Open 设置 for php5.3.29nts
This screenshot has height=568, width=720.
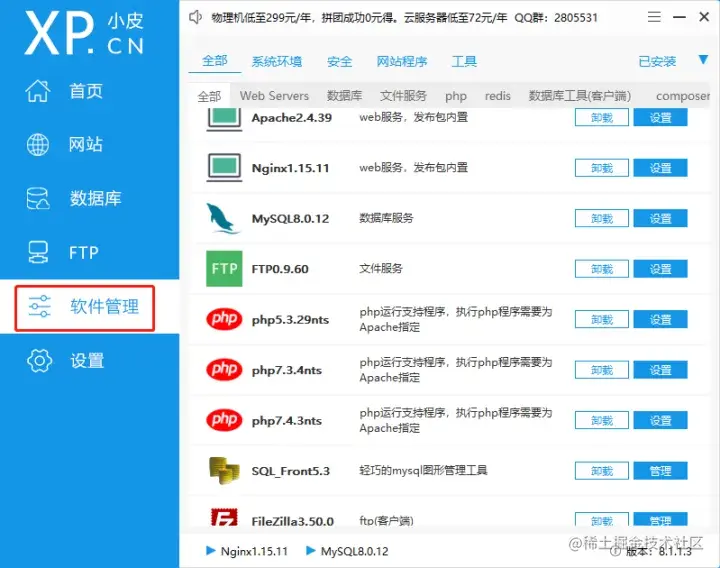(660, 320)
